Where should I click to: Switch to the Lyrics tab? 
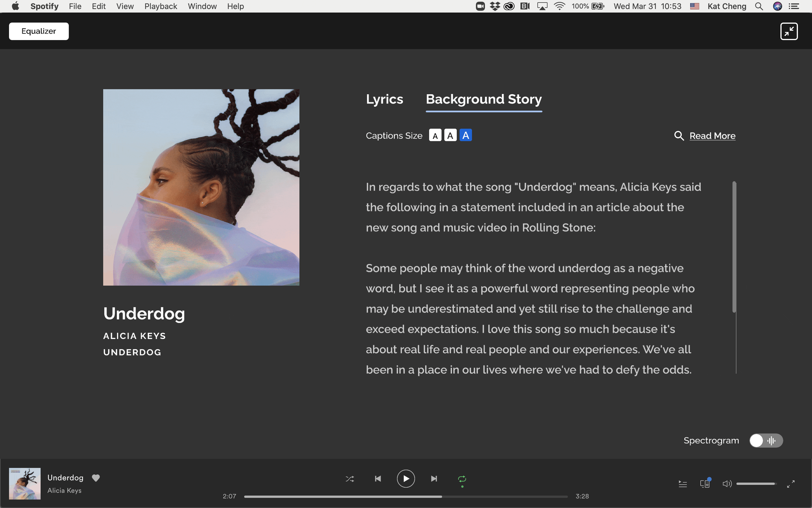[x=385, y=99]
